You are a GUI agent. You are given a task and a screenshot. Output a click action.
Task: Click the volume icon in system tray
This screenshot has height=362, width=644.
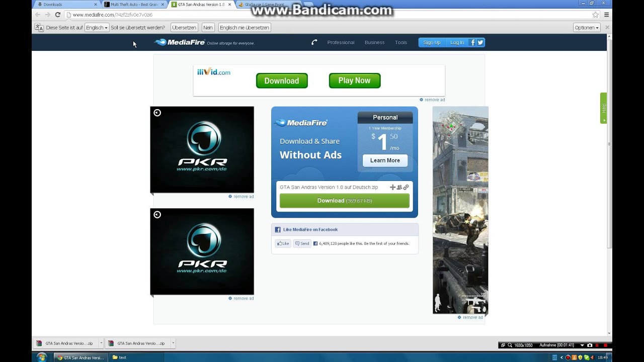coord(592,357)
